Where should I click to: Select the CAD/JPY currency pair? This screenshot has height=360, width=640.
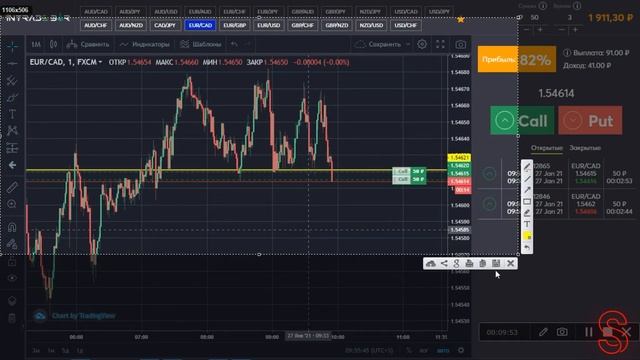165,25
